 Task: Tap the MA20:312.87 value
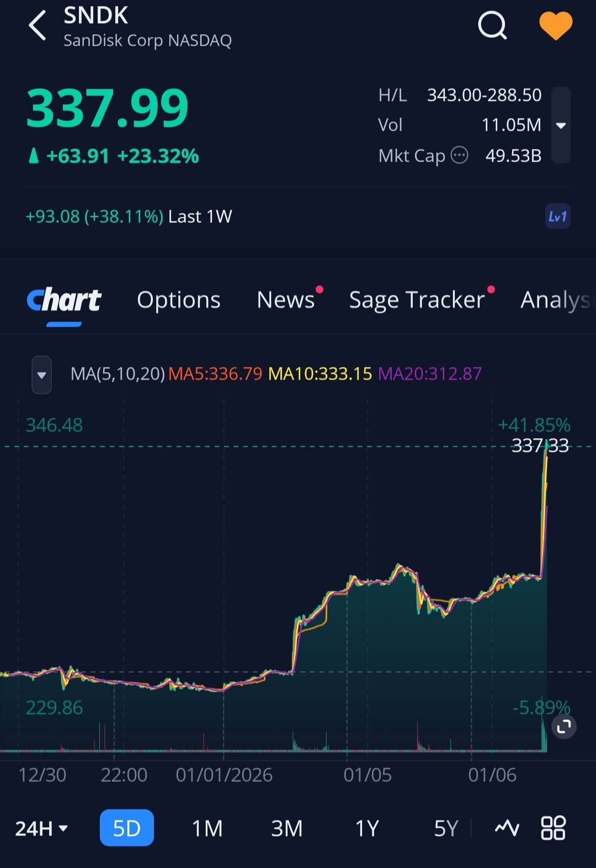pyautogui.click(x=430, y=374)
